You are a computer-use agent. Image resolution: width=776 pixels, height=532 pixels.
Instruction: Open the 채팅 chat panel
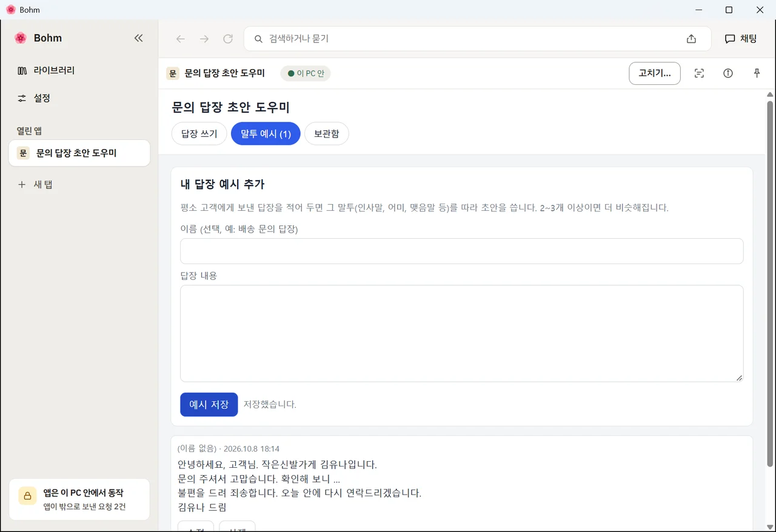click(x=741, y=39)
